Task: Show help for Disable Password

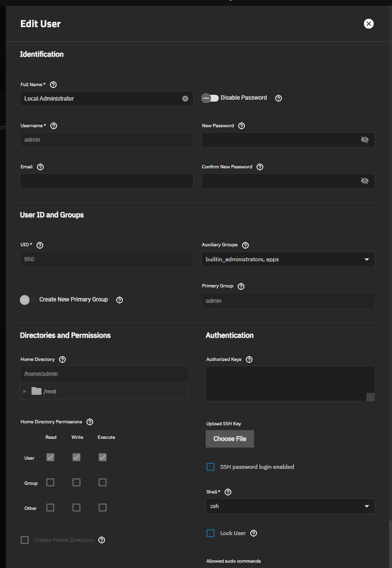Action: (x=279, y=98)
